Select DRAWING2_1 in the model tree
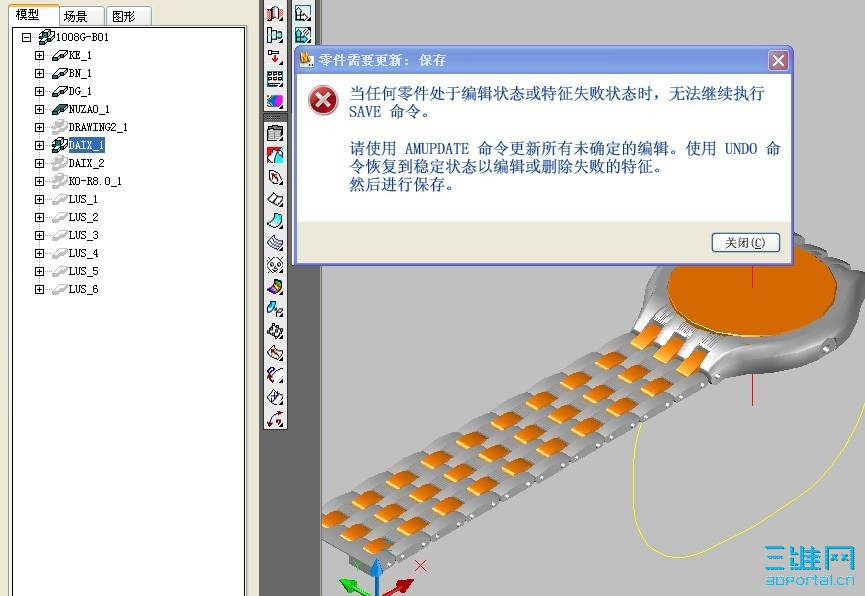This screenshot has width=865, height=596. (98, 127)
